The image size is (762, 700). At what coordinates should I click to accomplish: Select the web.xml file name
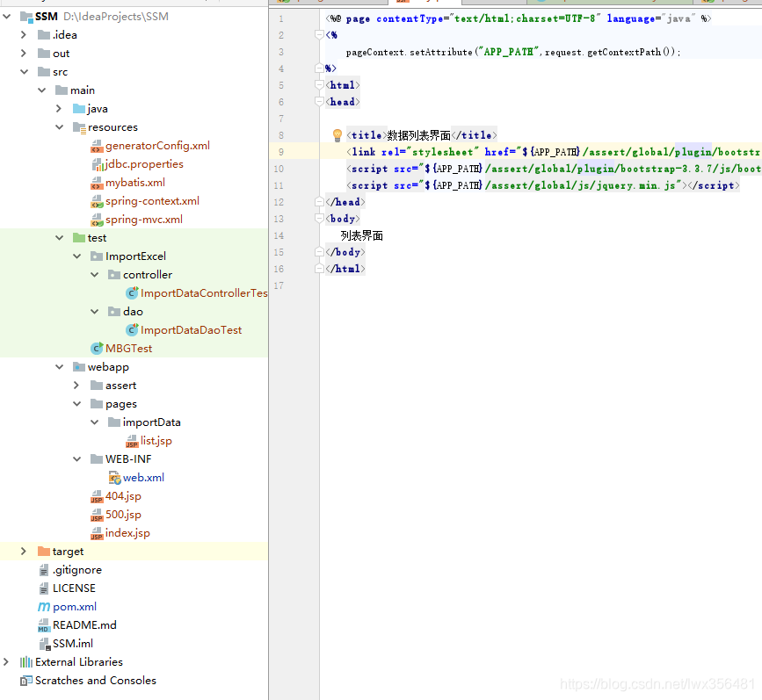[143, 478]
